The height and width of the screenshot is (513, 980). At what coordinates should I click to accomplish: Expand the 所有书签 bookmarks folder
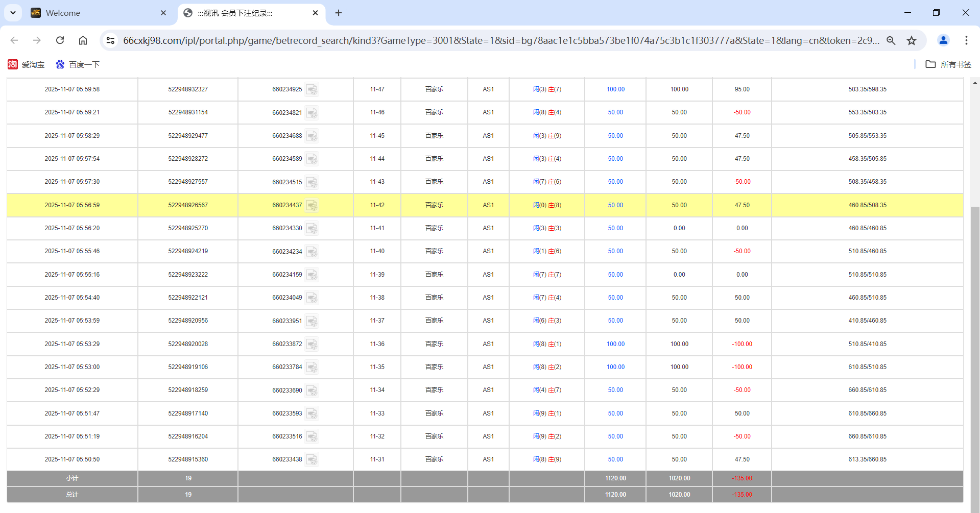[x=948, y=64]
